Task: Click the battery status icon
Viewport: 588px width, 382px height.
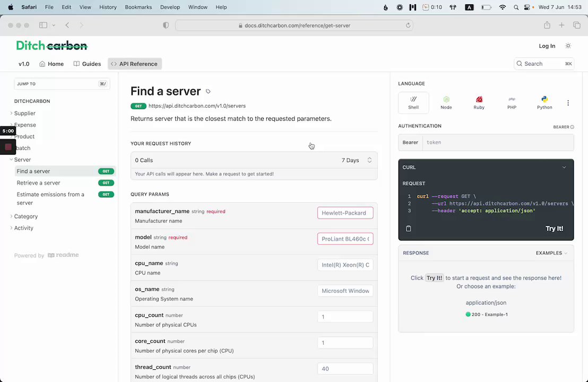Action: [486, 7]
